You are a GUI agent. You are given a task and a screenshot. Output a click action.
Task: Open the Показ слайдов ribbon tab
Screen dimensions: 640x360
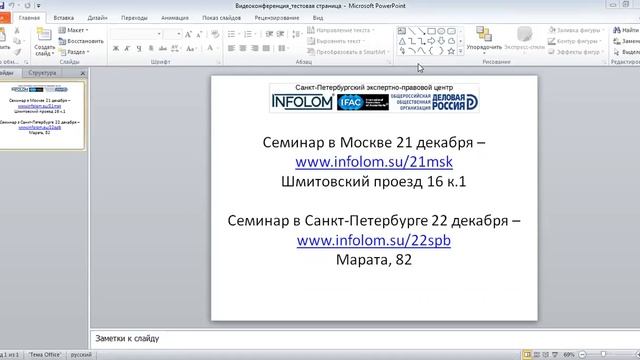[x=222, y=18]
